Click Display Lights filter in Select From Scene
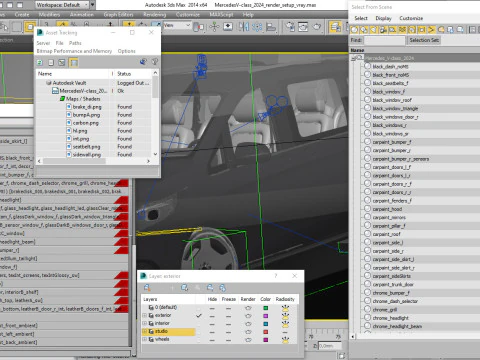The image size is (480, 360). click(374, 30)
